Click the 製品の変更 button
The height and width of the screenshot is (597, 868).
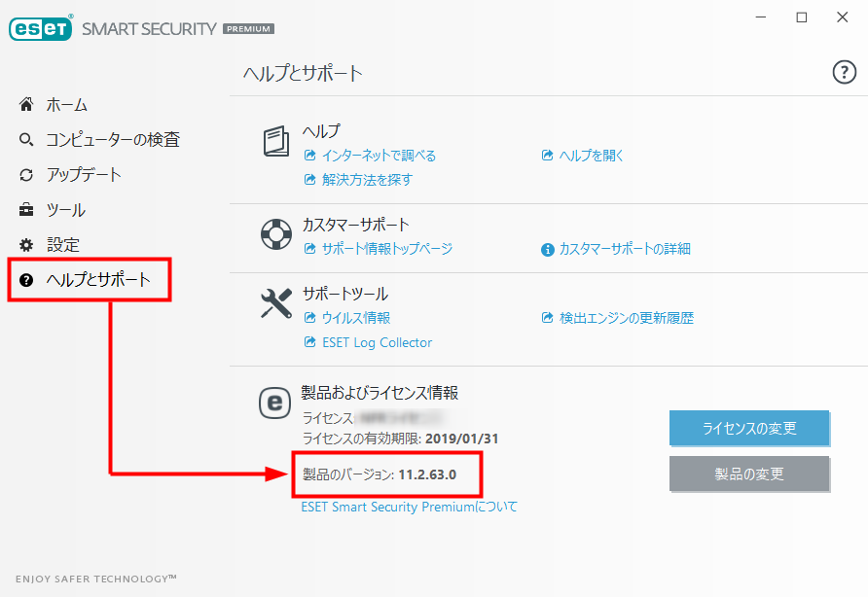749,474
